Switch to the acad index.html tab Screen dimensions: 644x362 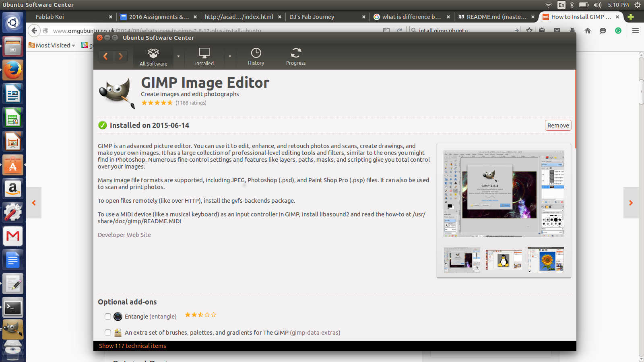pyautogui.click(x=242, y=17)
